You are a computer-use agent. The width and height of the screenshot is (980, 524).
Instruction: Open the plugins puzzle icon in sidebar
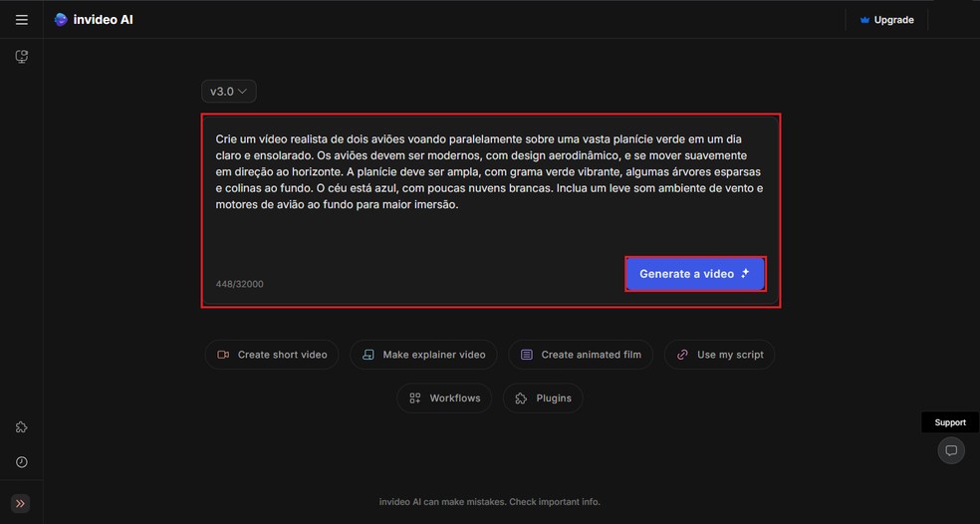coord(21,427)
